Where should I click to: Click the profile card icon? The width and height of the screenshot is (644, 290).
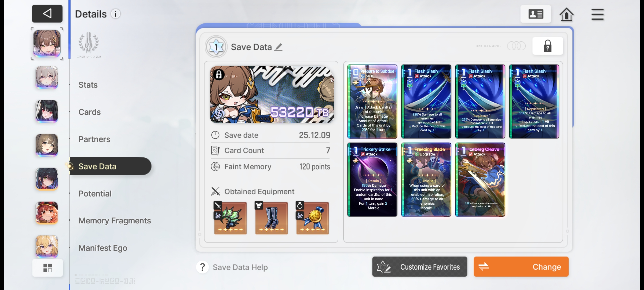(x=536, y=14)
